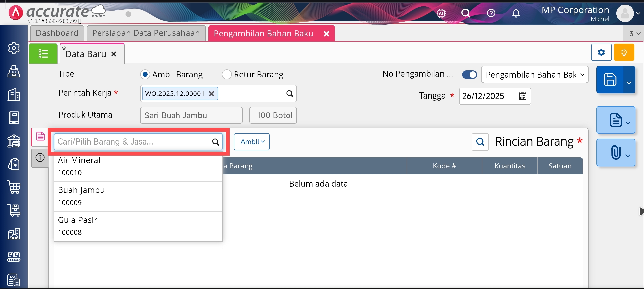Open the notification bell
The width and height of the screenshot is (644, 289).
click(x=516, y=13)
